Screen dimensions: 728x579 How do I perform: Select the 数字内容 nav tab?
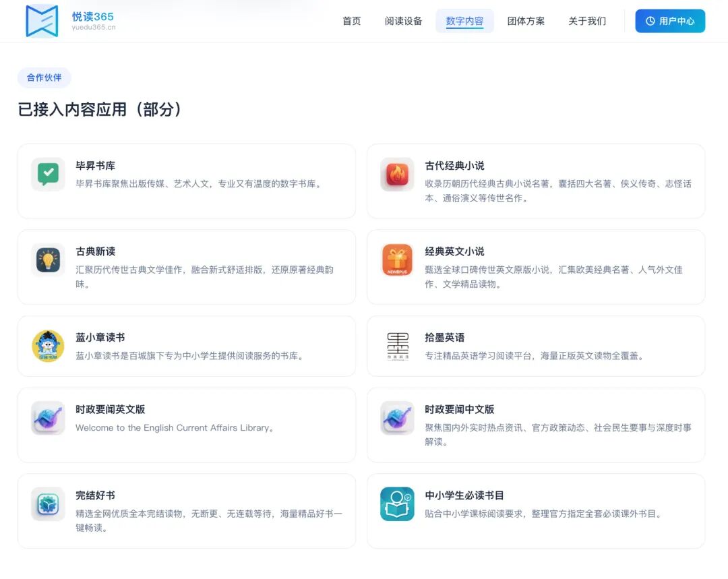point(464,21)
